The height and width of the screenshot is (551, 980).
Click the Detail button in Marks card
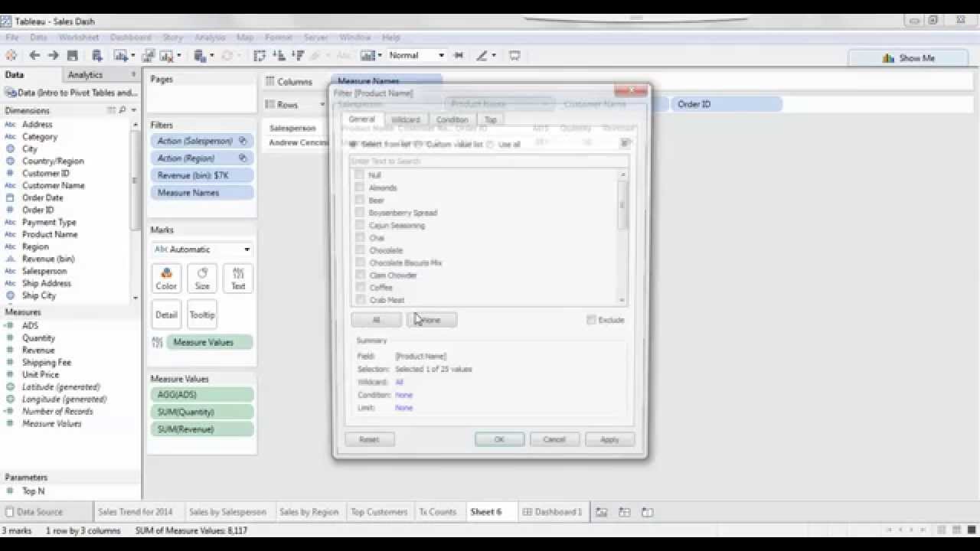166,314
